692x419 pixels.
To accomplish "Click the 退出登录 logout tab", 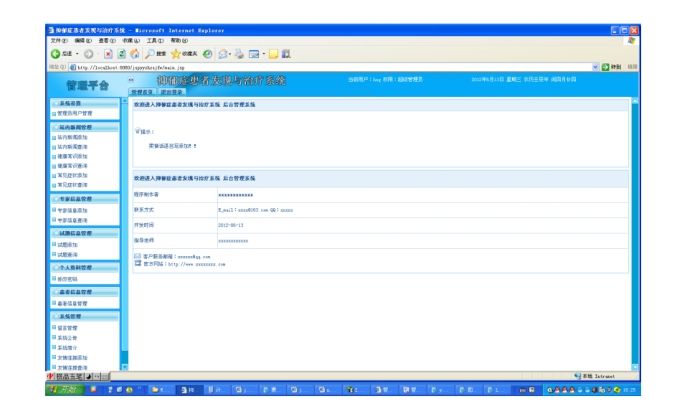I will [x=171, y=92].
